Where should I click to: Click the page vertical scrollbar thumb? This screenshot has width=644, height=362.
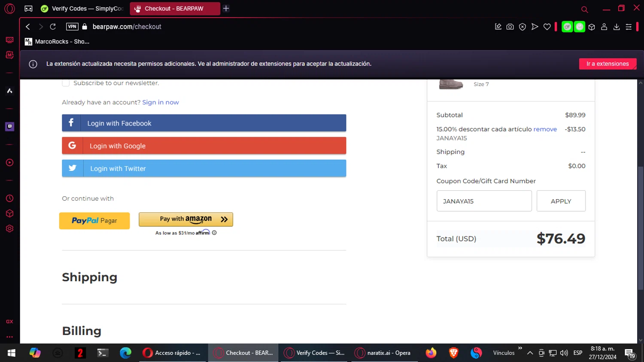coord(641,228)
